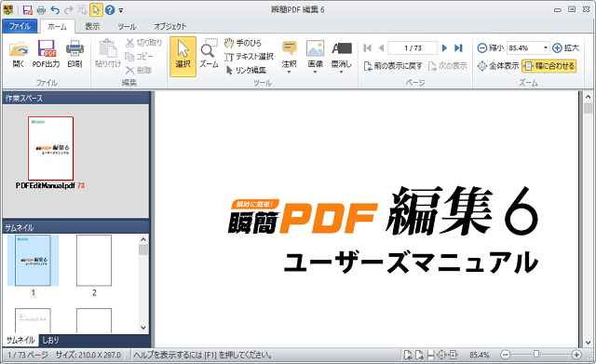This screenshot has width=596, height=364.
Task: Undo using the blue back arrow icon
Action: (55, 10)
